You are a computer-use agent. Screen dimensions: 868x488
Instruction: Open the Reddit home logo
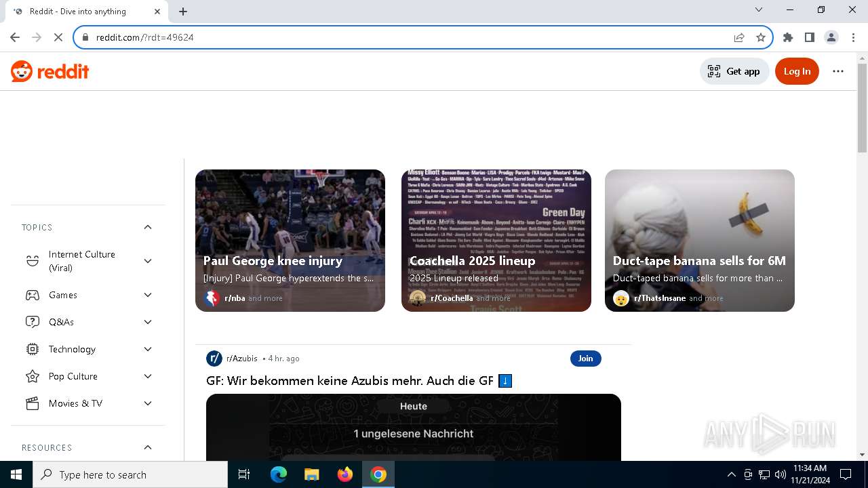(x=50, y=71)
